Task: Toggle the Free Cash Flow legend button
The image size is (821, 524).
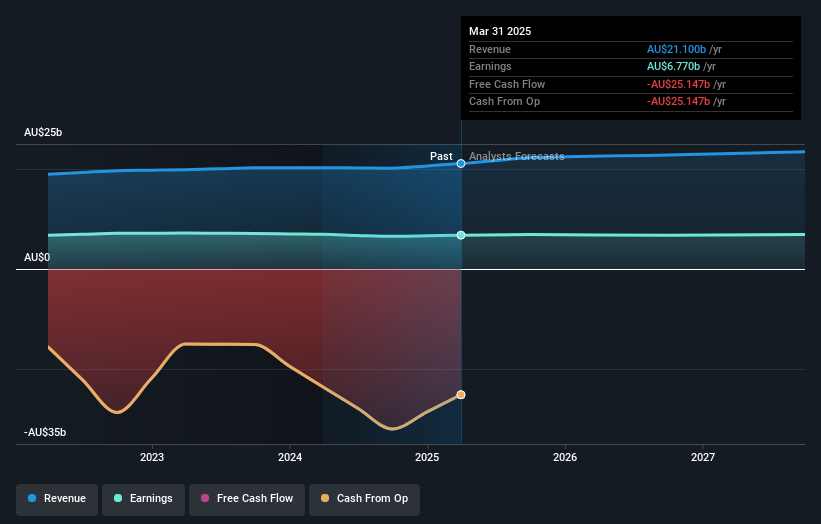Action: click(x=247, y=499)
